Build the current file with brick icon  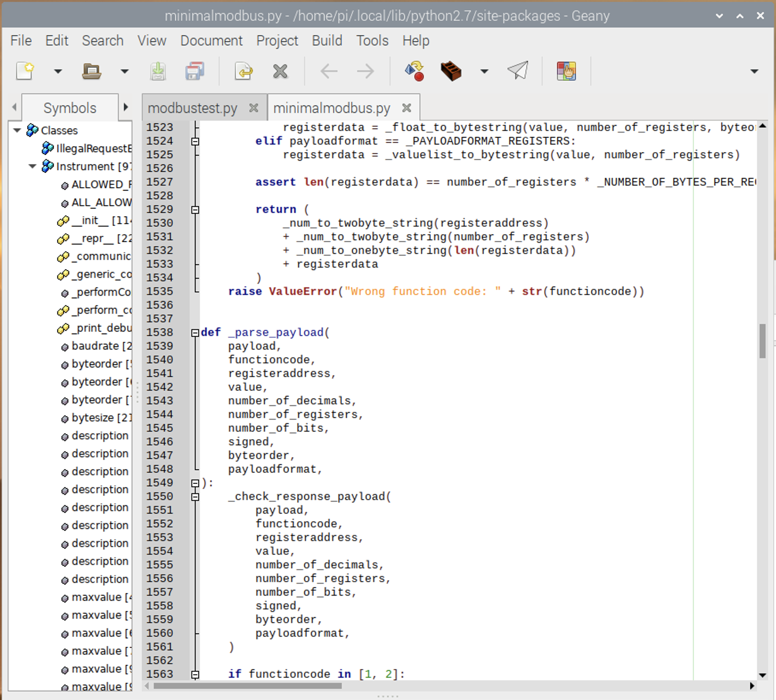pyautogui.click(x=451, y=71)
